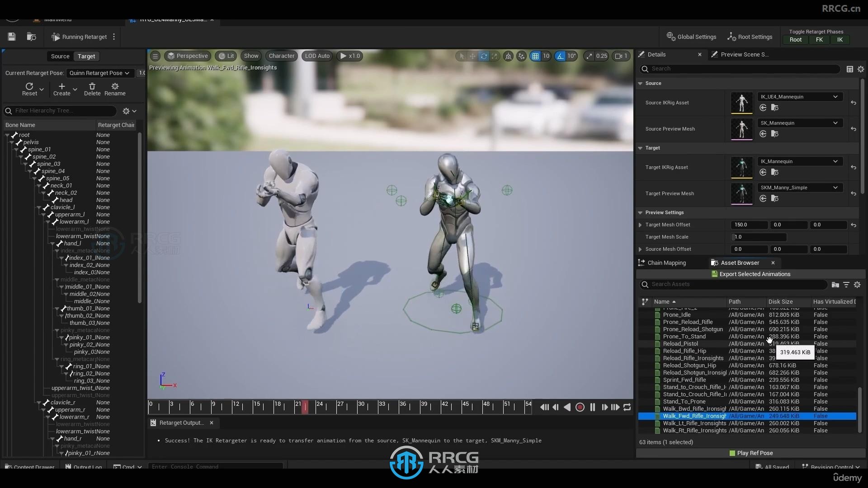
Task: Click the IK Retargeter running retarget icon
Action: [56, 36]
